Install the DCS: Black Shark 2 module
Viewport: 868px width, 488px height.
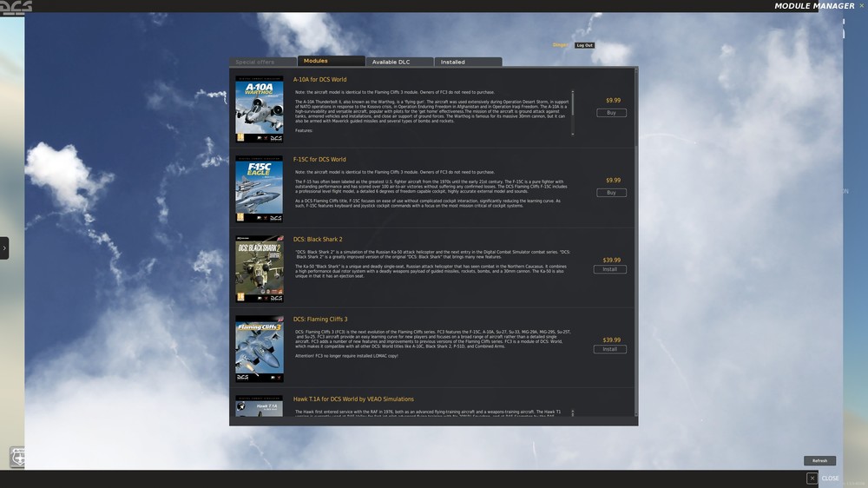(x=609, y=269)
